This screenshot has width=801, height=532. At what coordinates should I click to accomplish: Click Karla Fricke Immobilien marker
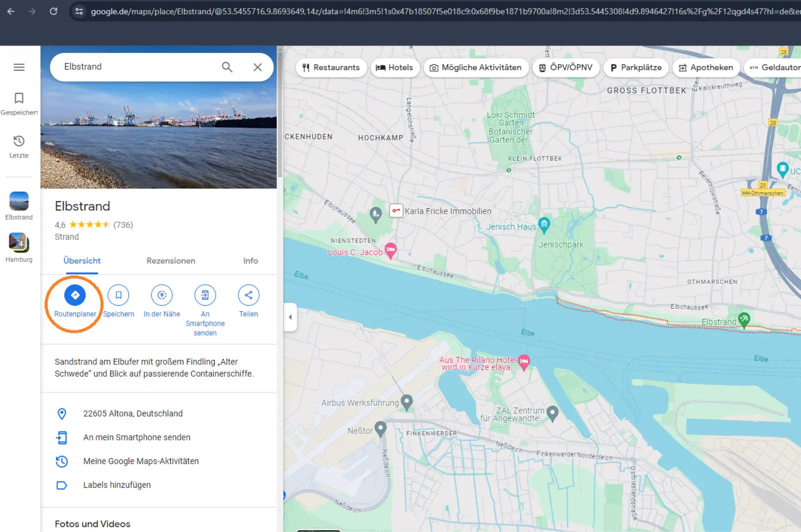[396, 211]
